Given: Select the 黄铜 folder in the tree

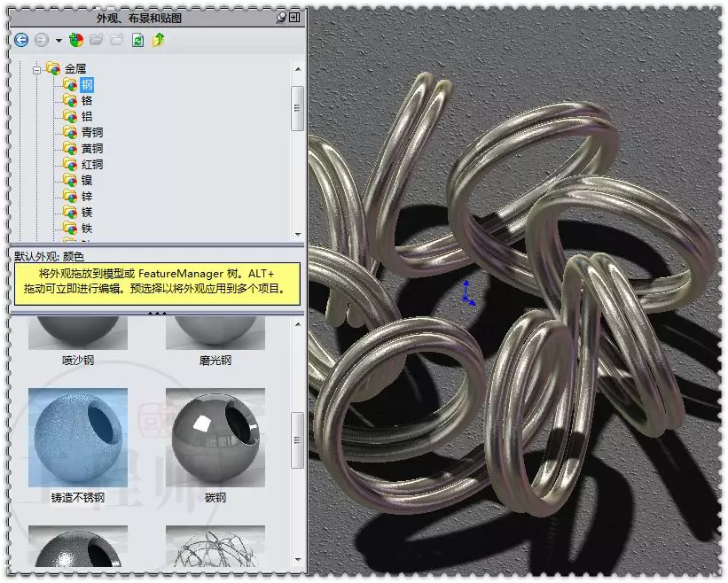Looking at the screenshot, I should pos(92,149).
